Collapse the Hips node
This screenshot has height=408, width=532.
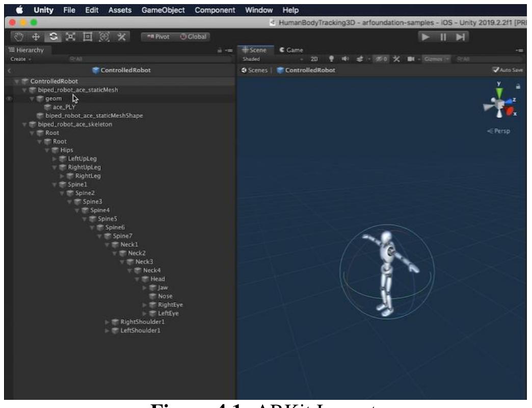tap(47, 150)
